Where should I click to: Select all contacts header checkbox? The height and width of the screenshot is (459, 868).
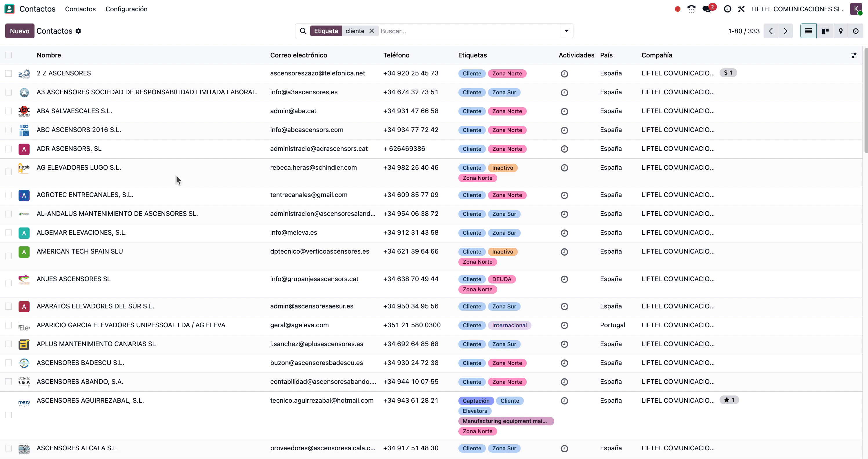coord(8,55)
